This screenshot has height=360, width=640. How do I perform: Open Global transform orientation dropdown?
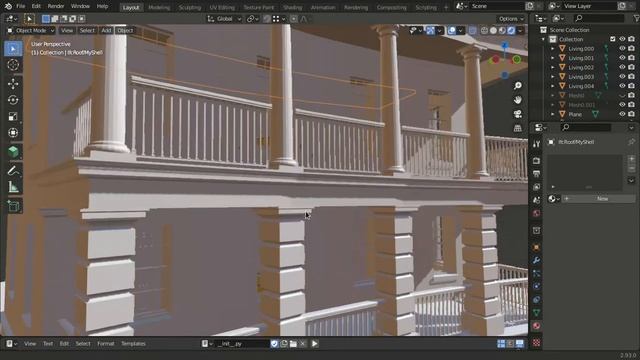click(224, 19)
